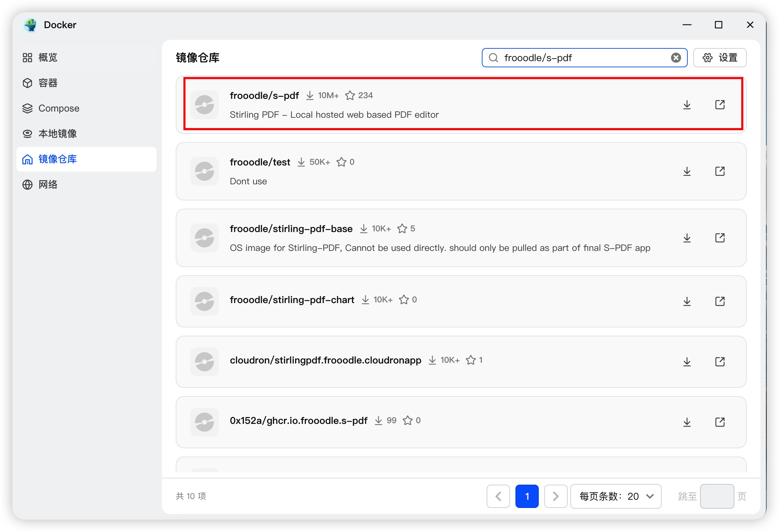The height and width of the screenshot is (532, 779).
Task: Select page 1 in pagination
Action: 527,496
